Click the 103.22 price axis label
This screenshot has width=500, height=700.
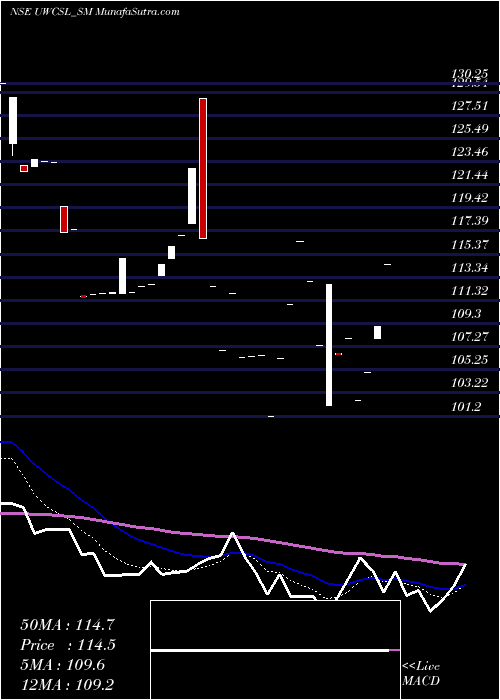470,383
